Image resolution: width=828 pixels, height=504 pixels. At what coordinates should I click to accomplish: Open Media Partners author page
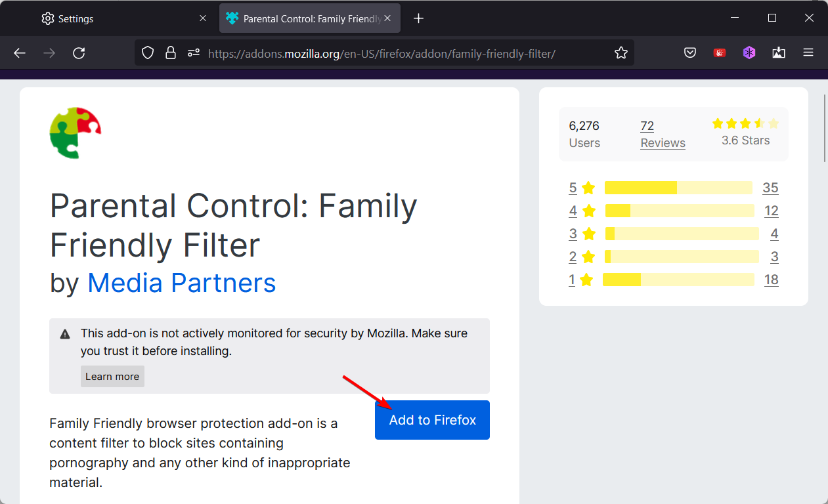click(x=181, y=283)
